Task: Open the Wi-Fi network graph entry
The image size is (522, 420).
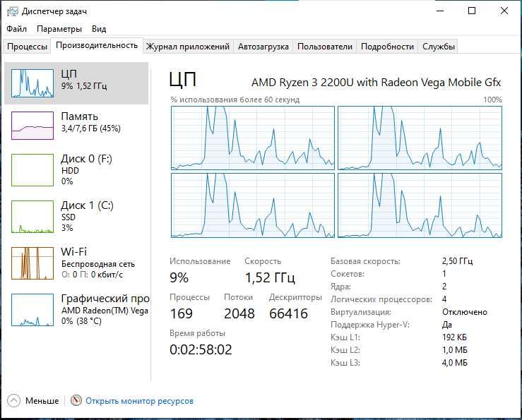Action: (x=76, y=263)
